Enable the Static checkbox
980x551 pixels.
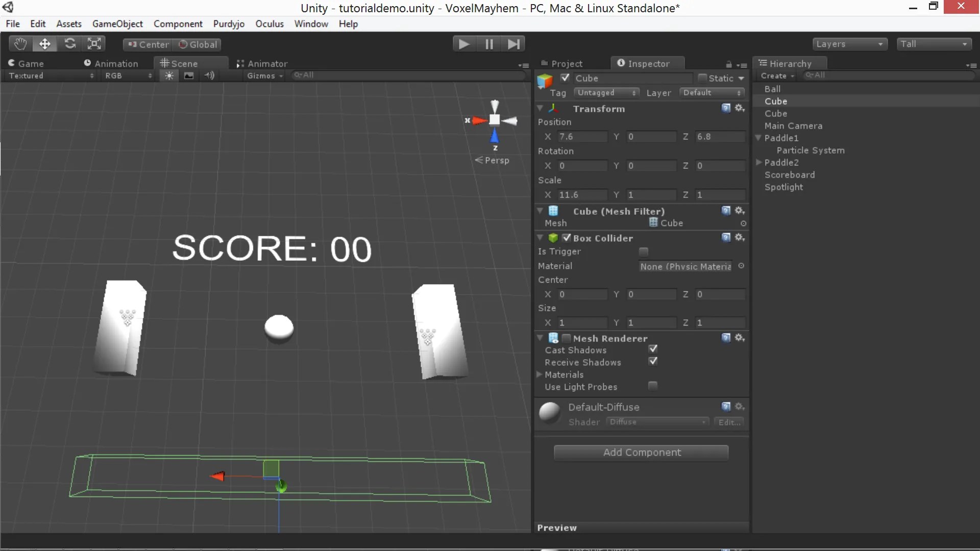[702, 78]
